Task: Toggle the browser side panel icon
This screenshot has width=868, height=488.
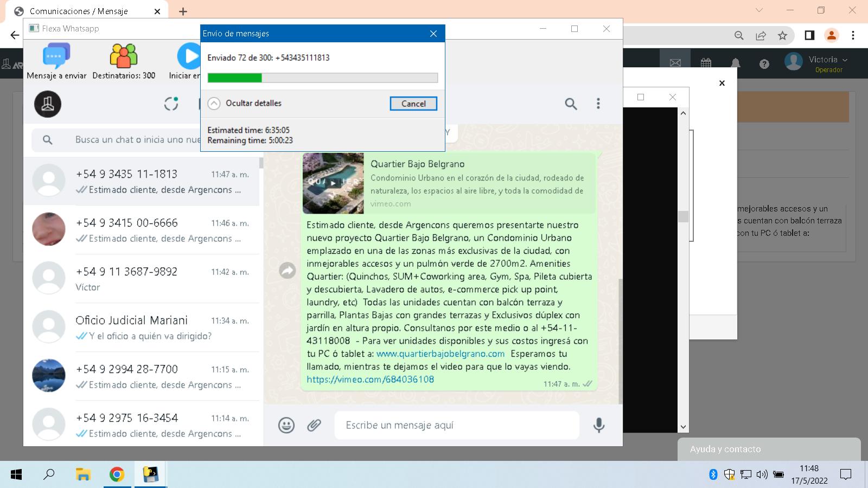Action: pos(809,35)
